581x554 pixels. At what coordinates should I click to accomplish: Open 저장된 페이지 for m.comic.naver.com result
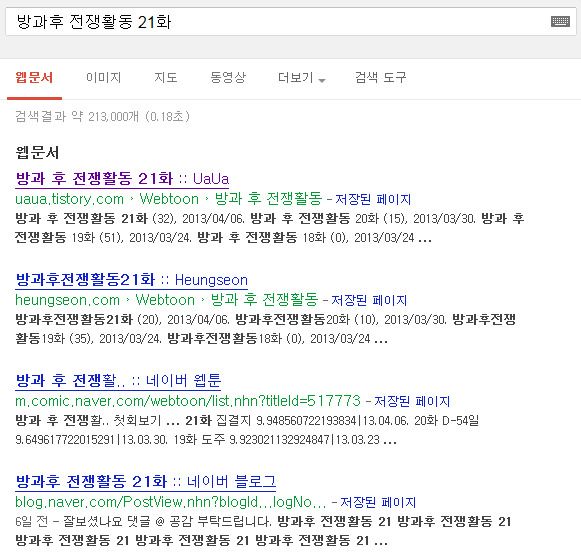point(412,401)
